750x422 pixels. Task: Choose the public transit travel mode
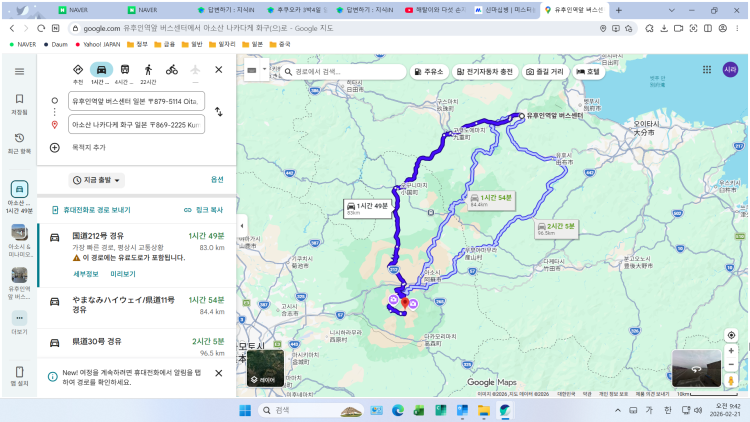[124, 70]
